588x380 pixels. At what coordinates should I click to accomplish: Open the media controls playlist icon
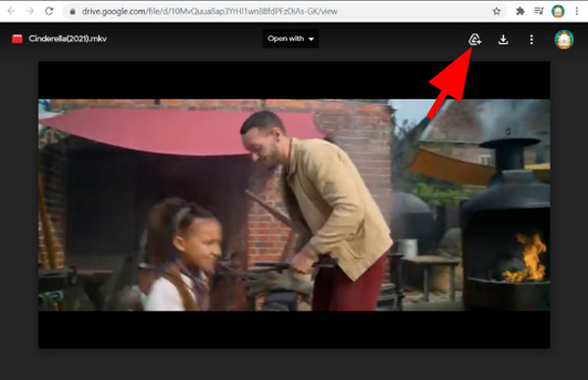pyautogui.click(x=539, y=11)
